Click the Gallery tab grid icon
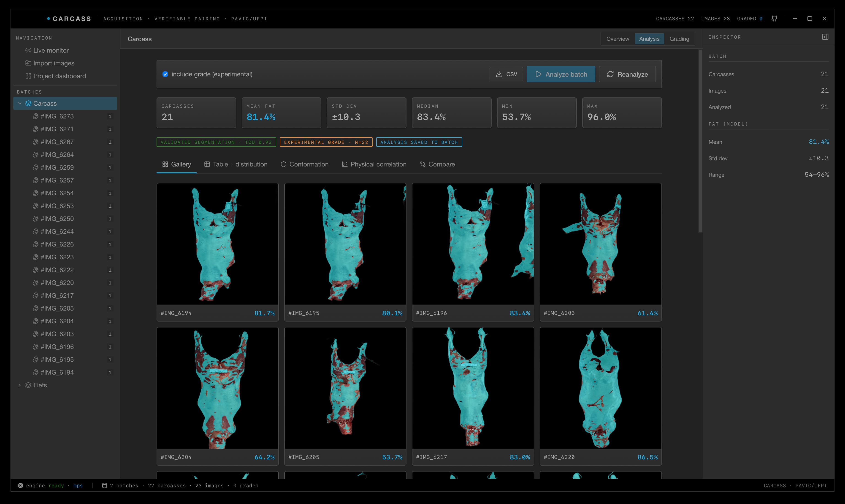Viewport: 845px width, 504px height. pyautogui.click(x=165, y=164)
